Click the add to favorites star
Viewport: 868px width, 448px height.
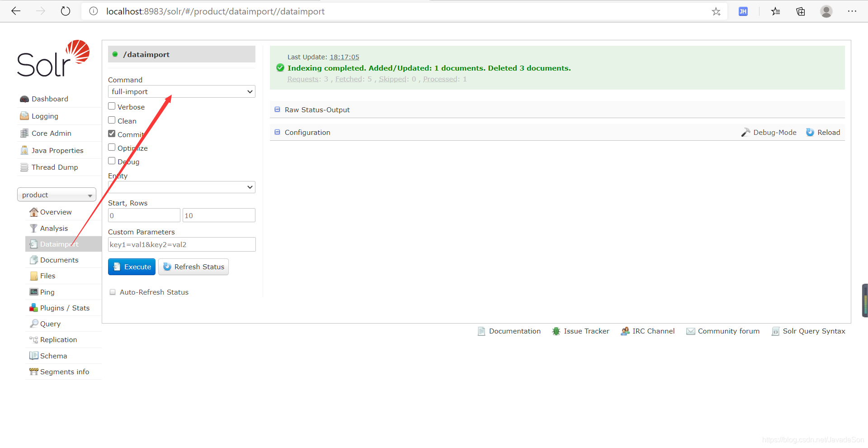(716, 11)
